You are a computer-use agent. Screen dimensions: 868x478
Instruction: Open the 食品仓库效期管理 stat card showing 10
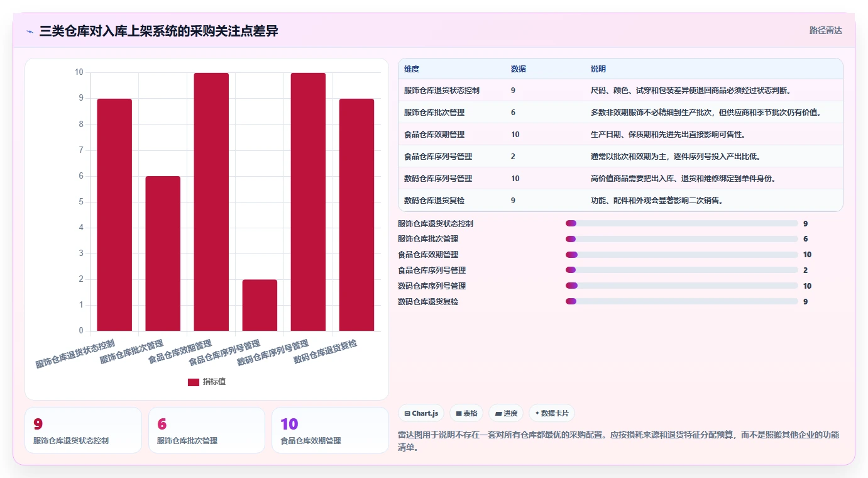[x=330, y=430]
